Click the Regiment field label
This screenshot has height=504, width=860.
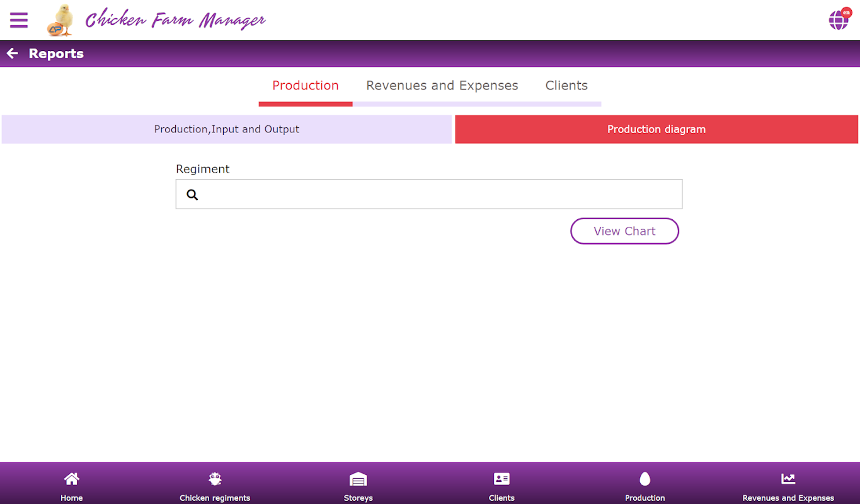click(202, 169)
